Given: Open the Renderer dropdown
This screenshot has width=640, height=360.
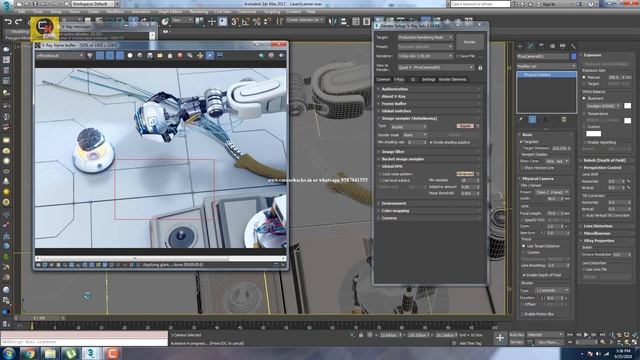Looking at the screenshot, I should point(425,56).
